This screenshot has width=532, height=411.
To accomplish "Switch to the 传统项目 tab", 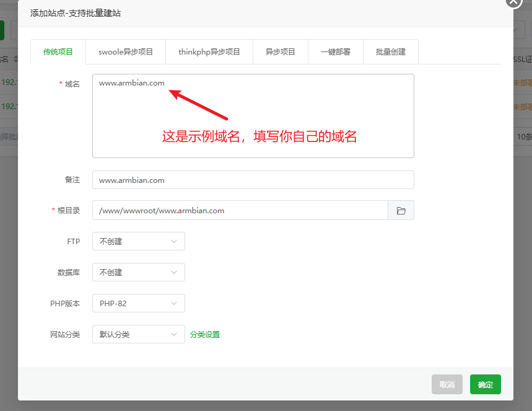I will coord(58,52).
